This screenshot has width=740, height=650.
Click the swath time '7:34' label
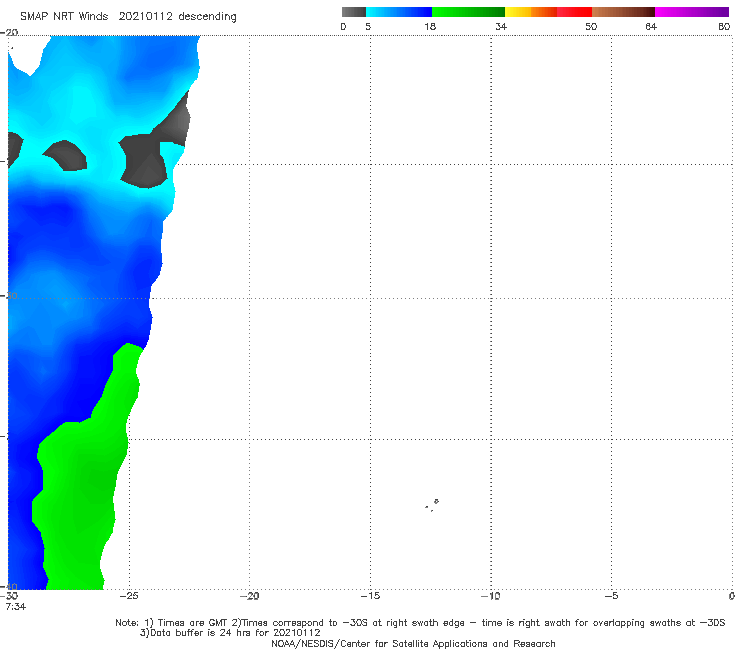point(16,607)
